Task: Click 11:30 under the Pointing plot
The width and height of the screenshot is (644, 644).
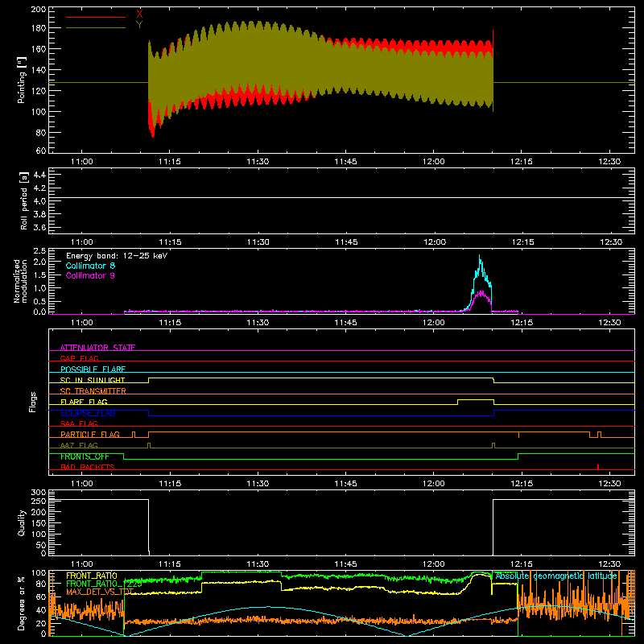Action: point(258,162)
